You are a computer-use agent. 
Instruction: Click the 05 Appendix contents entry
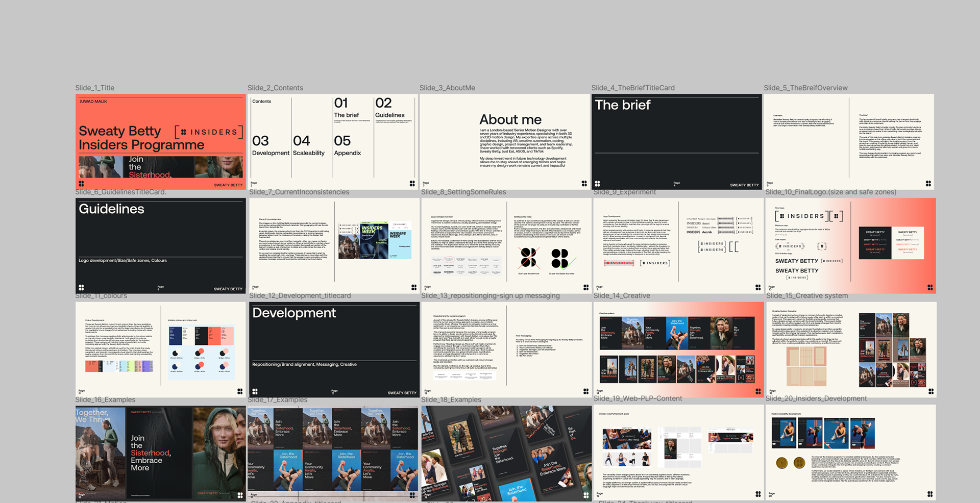[348, 145]
